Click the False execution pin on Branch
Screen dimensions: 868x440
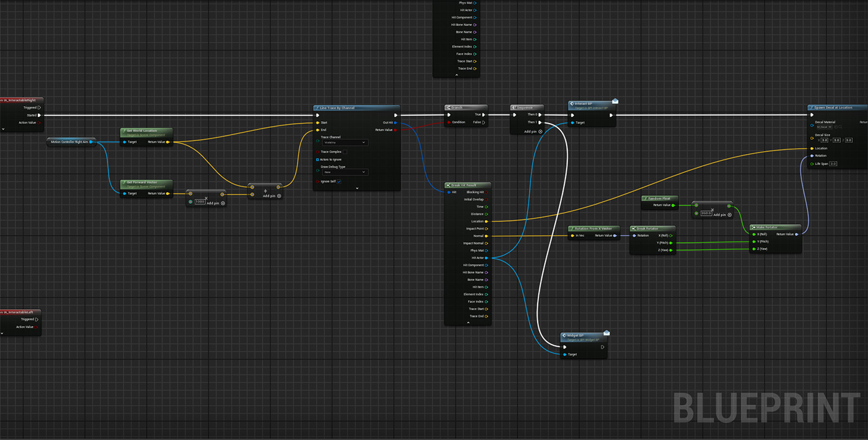tap(485, 122)
